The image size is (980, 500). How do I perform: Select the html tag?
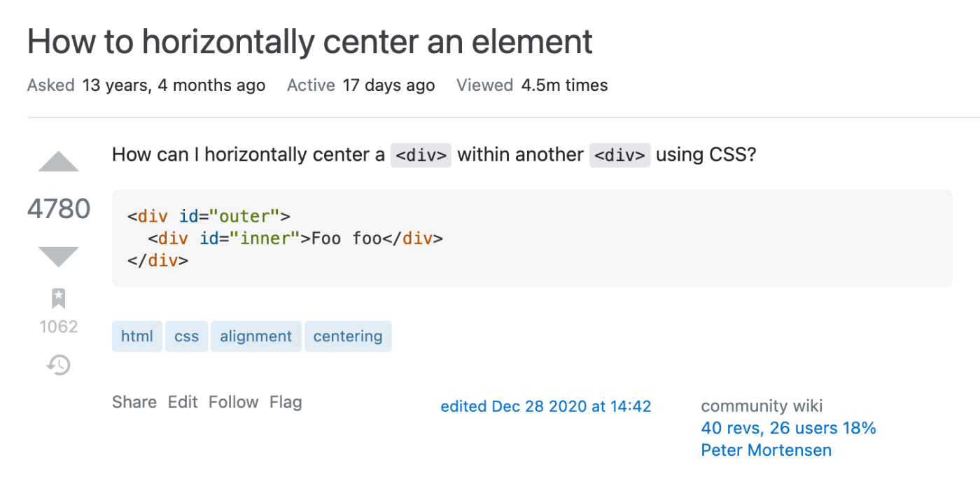(137, 336)
